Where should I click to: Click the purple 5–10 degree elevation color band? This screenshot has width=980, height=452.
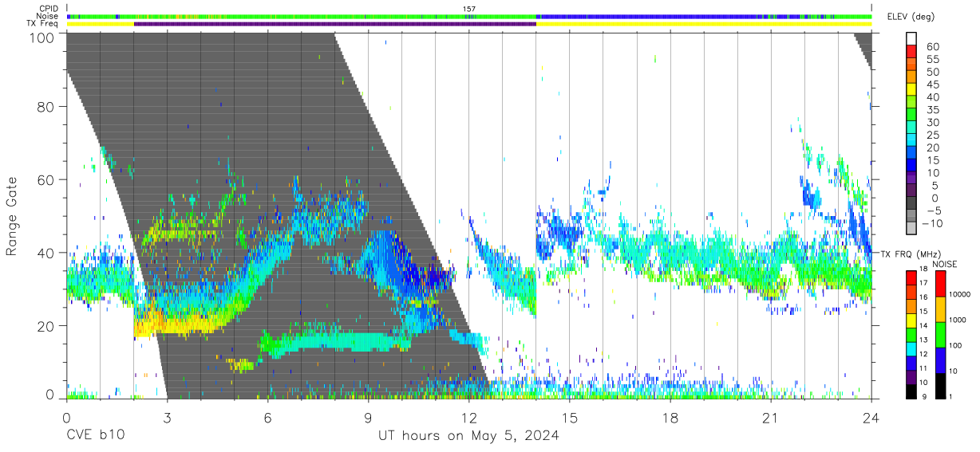(912, 179)
